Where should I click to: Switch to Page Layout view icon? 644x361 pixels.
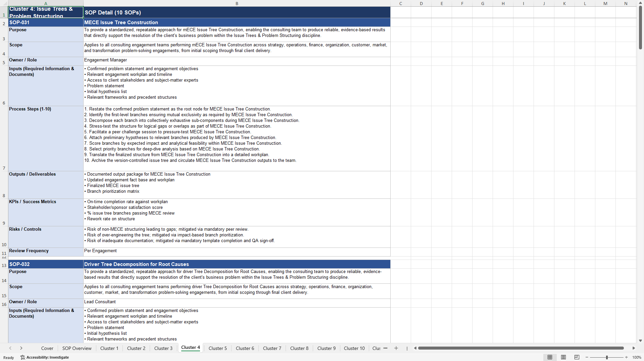(563, 357)
